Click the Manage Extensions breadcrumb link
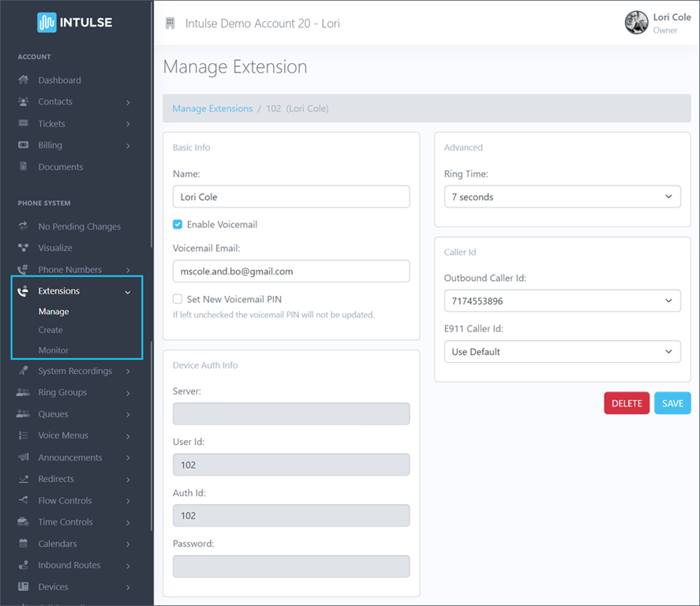The image size is (700, 606). [211, 108]
